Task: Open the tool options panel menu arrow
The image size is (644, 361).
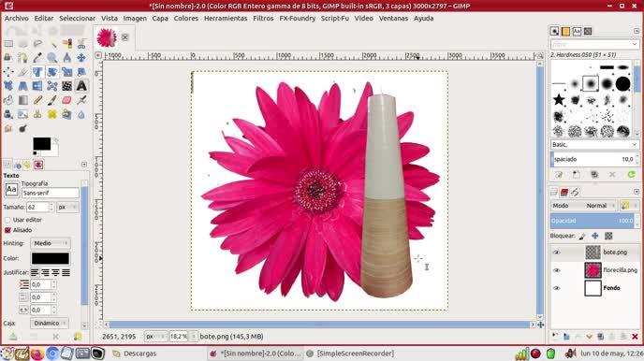Action: (84, 165)
